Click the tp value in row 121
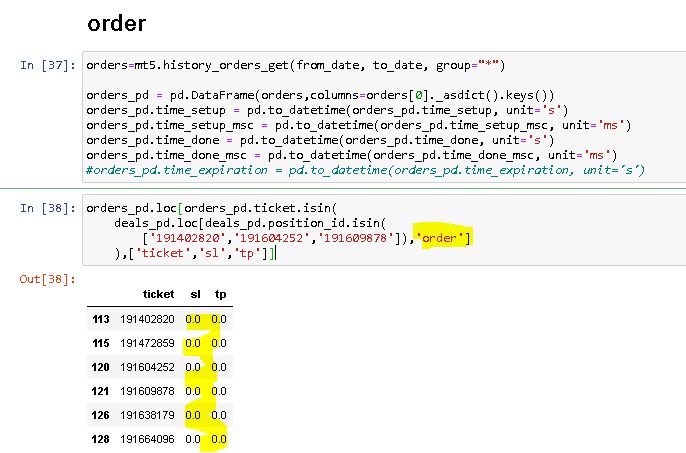The image size is (686, 453). pyautogui.click(x=219, y=391)
